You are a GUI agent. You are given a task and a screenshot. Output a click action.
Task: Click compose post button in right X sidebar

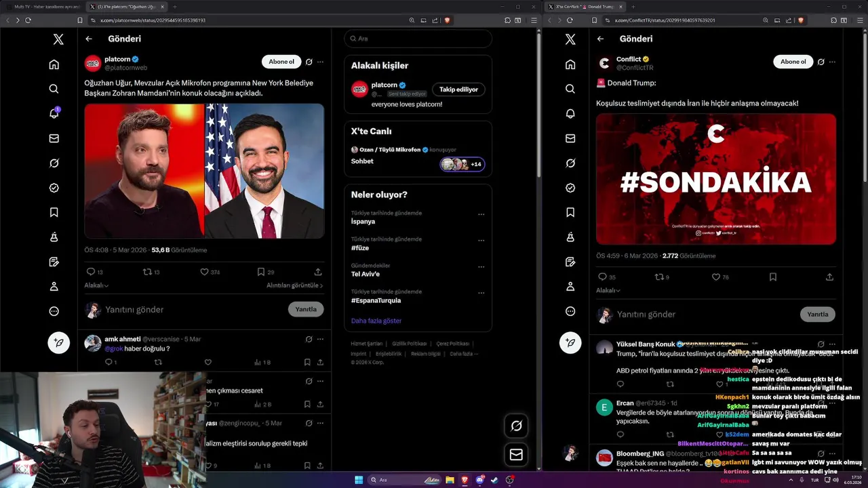click(x=570, y=343)
